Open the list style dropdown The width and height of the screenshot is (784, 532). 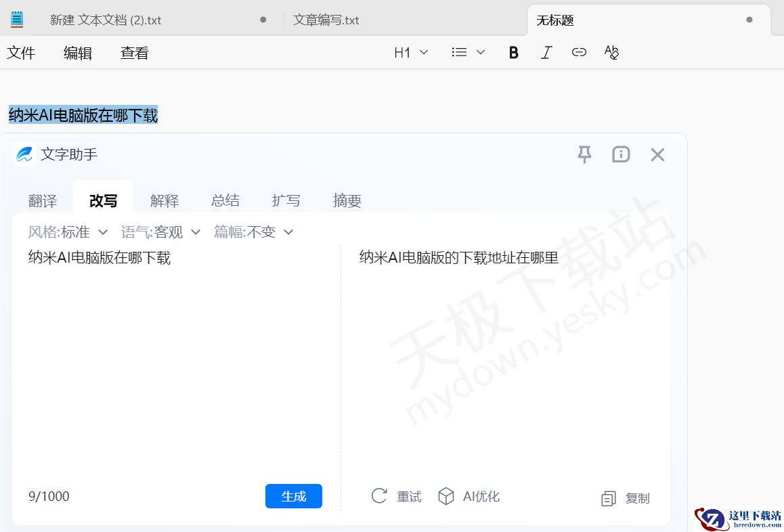468,53
